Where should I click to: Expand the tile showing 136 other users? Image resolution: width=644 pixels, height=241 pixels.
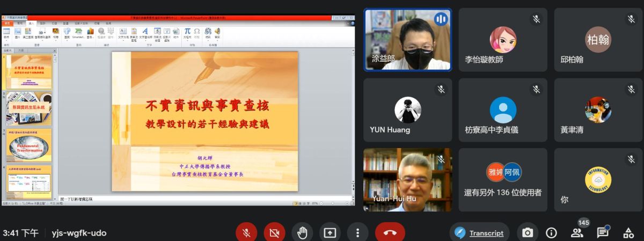point(503,179)
